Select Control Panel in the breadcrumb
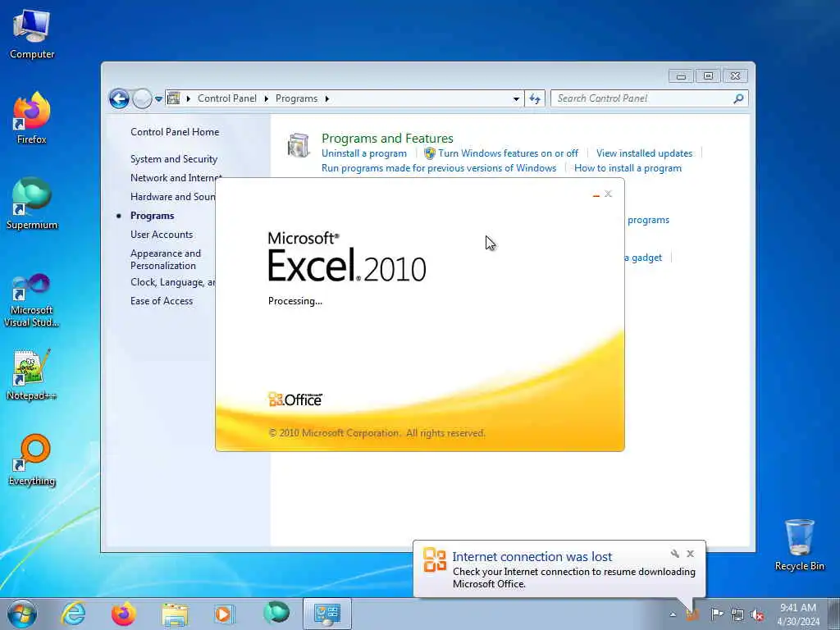 click(x=227, y=98)
